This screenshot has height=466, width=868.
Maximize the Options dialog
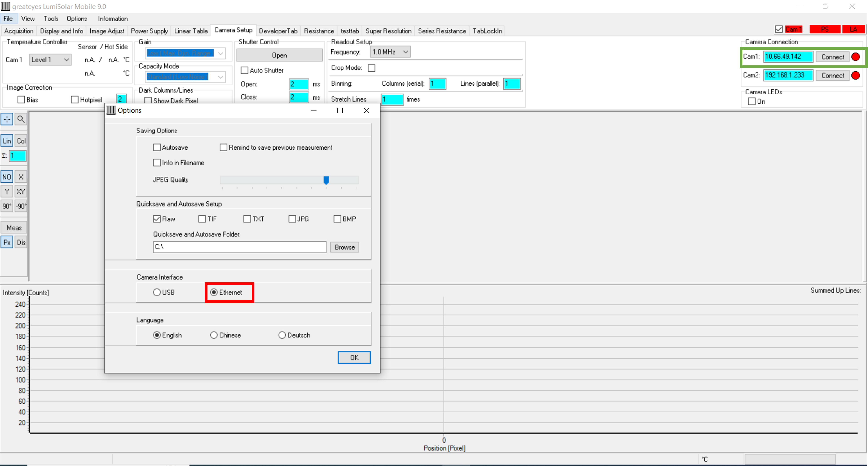coord(340,110)
